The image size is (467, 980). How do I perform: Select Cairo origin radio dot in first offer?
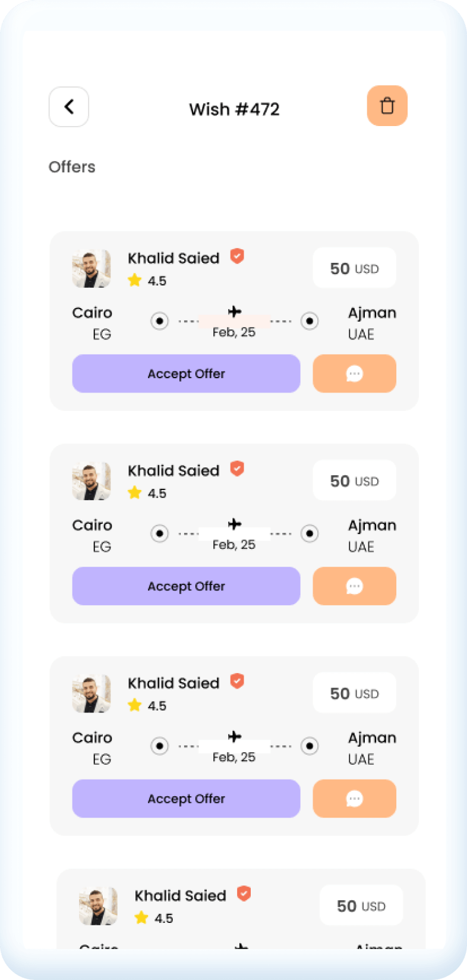[159, 321]
